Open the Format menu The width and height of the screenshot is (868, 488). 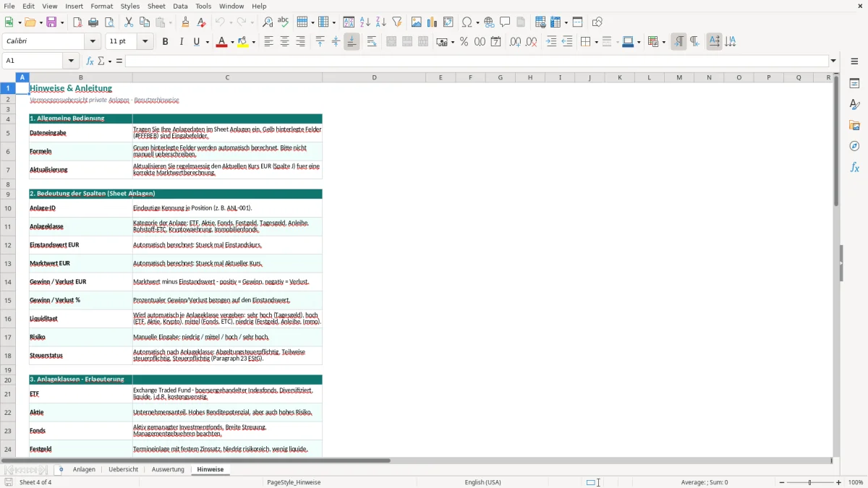point(101,6)
